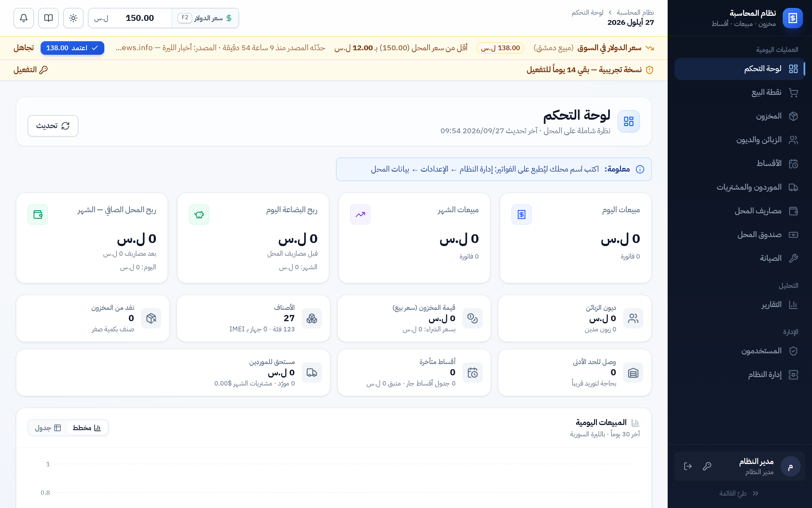Click the piggy bank icon on ربح البضاعة اليوم

pos(199,214)
